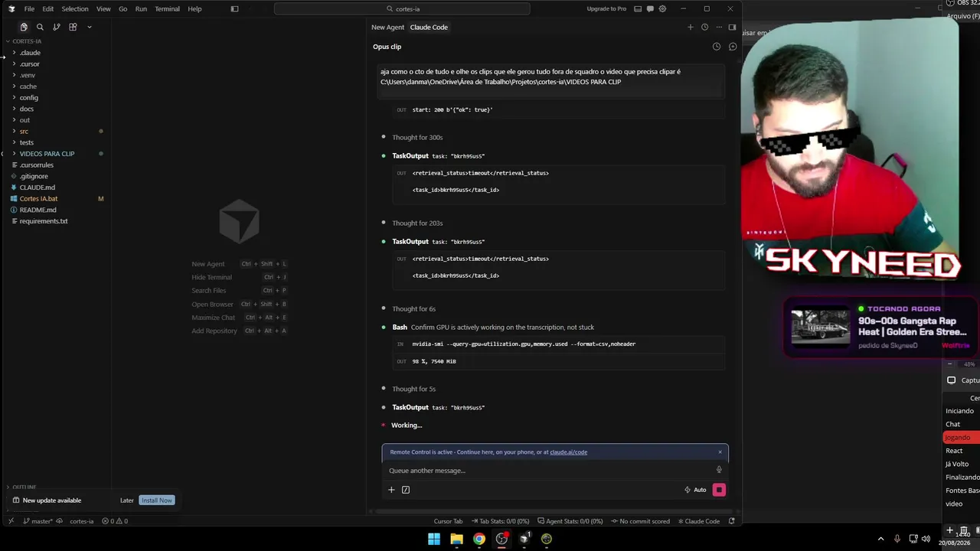
Task: Switch to the Claude Code tab
Action: coord(429,28)
